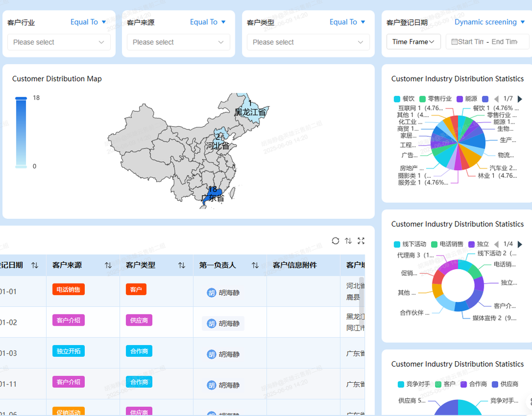Viewport: 532px width, 416px height.
Task: Expand the Time Frame dropdown
Action: (x=413, y=42)
